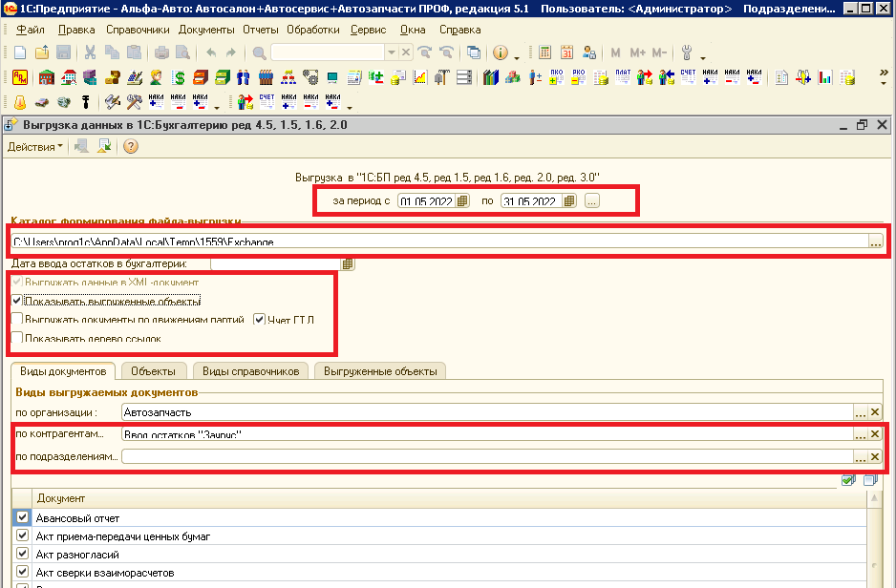The width and height of the screenshot is (896, 588).
Task: Click the Cut scissors icon
Action: click(90, 53)
